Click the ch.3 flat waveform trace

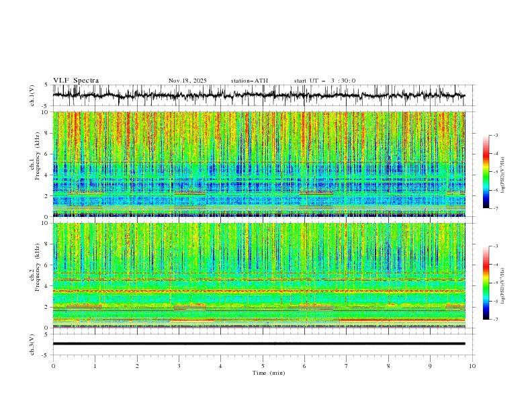point(259,344)
